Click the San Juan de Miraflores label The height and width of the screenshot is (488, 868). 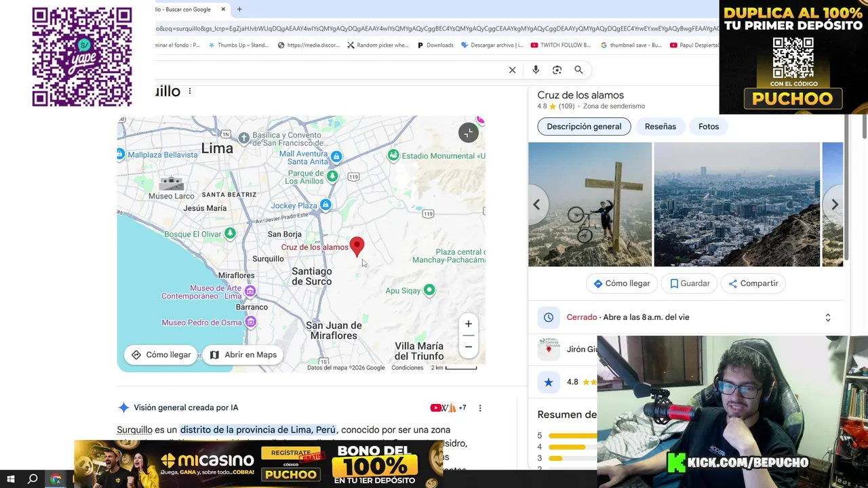[x=334, y=330]
